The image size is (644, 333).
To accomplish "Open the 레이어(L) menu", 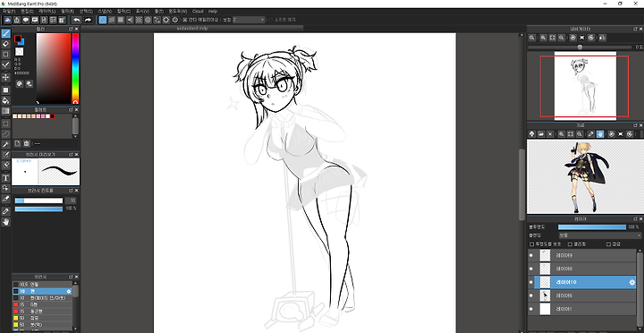I will [48, 12].
